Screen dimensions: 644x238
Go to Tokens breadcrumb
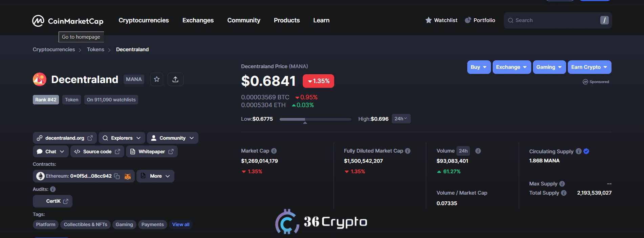click(x=95, y=49)
